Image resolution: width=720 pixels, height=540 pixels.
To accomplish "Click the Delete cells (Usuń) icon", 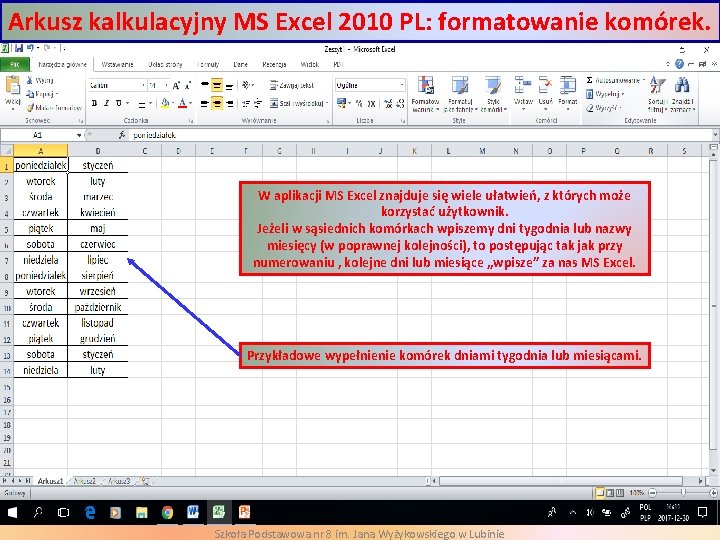I will click(545, 85).
